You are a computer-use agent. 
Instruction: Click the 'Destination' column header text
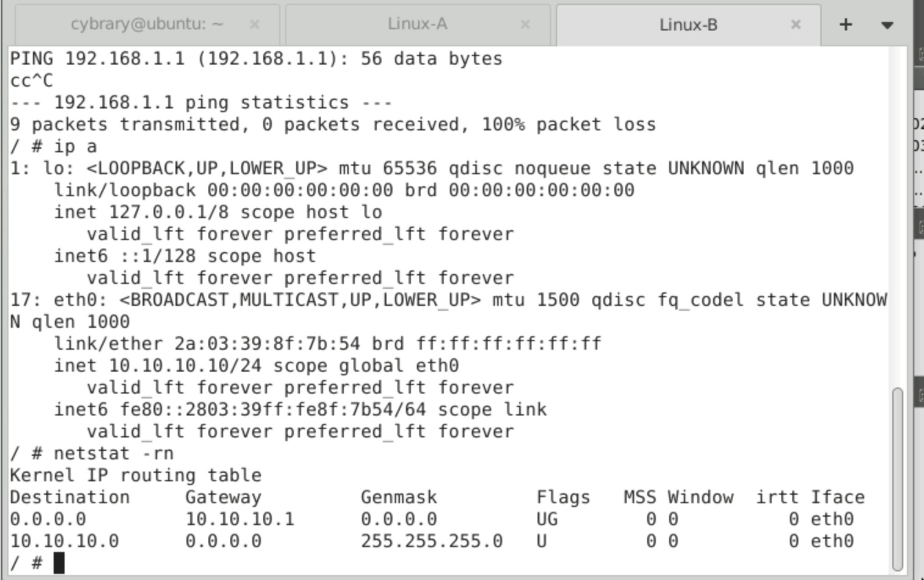[x=69, y=497]
